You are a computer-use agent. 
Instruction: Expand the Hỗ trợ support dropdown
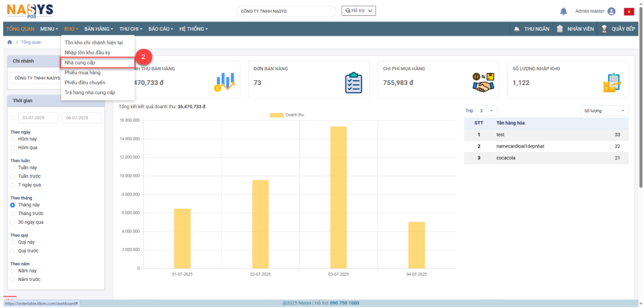tap(359, 11)
